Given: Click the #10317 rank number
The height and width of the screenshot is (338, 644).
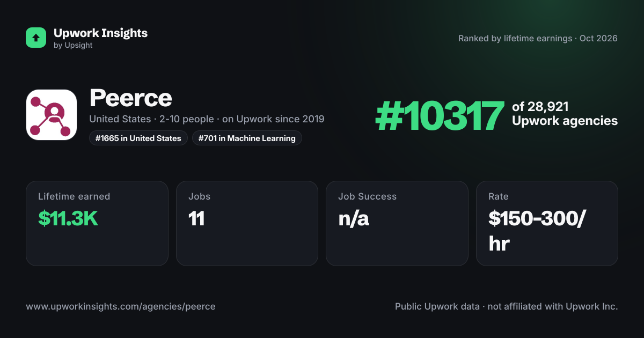Looking at the screenshot, I should [440, 116].
